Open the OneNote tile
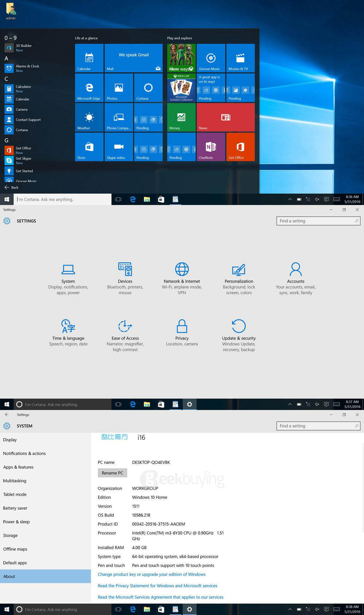Screen dimensions: 364x615 [211, 147]
